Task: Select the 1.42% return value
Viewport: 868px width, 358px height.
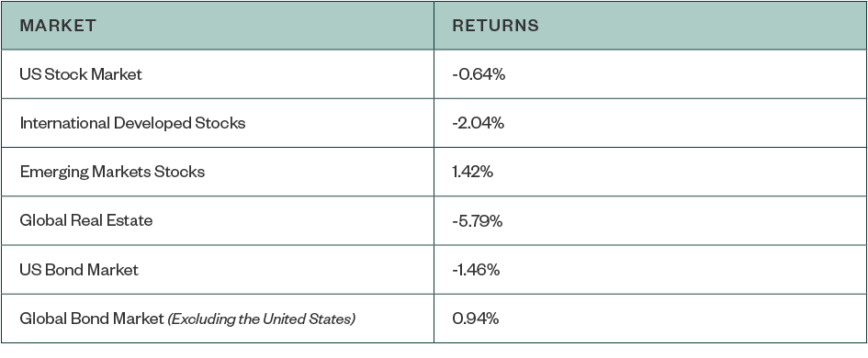Action: pos(473,172)
